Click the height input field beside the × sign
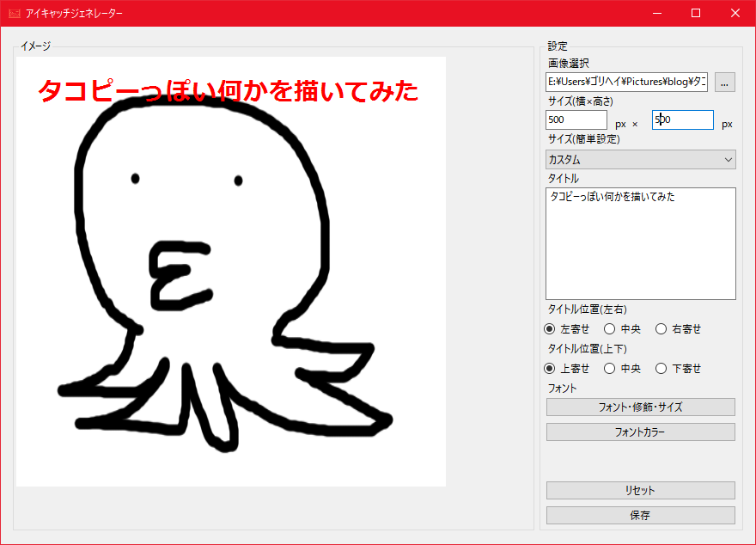Screen dimensions: 756x545 coord(683,119)
